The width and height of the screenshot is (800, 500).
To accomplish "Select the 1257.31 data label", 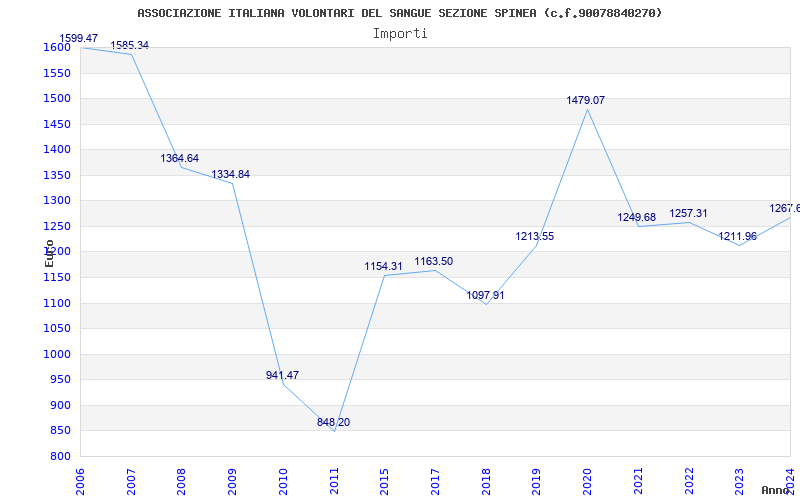I will [x=688, y=214].
